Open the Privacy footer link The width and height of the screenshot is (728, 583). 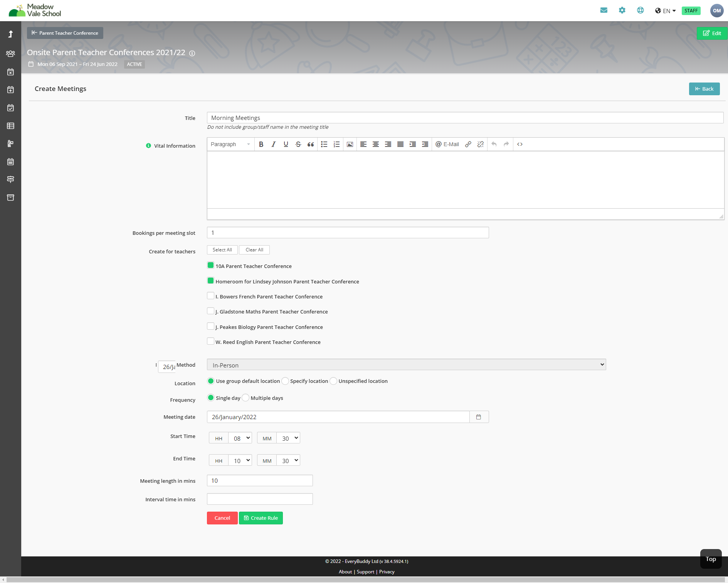click(387, 572)
